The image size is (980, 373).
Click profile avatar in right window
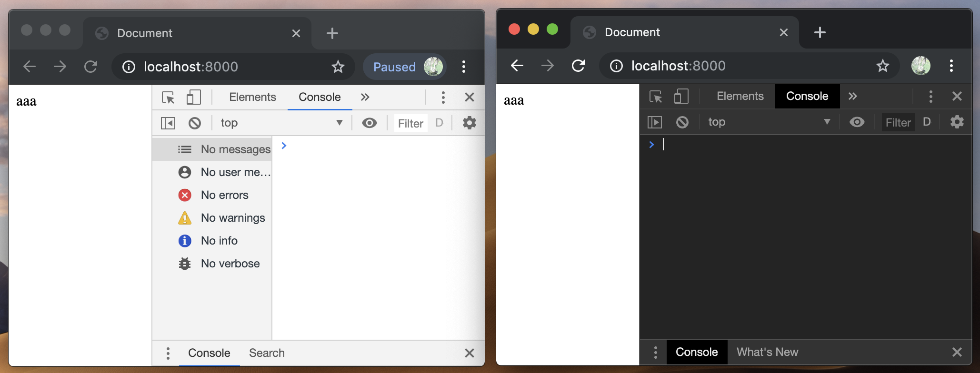click(x=921, y=66)
